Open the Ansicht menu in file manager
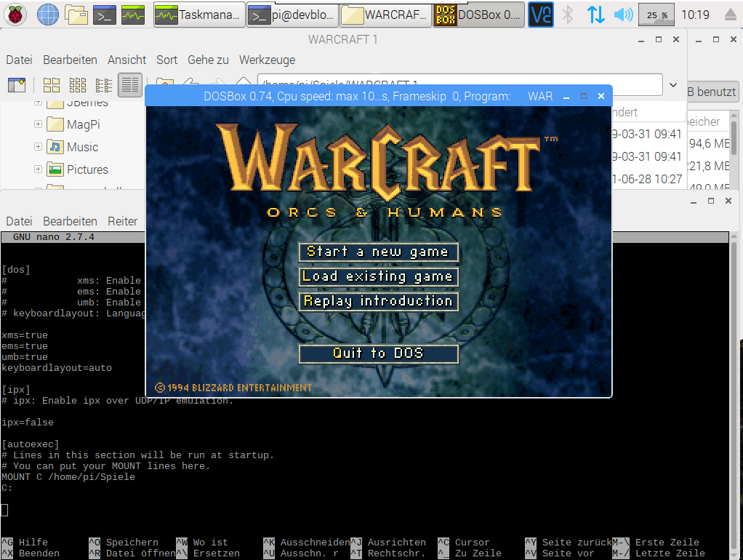The height and width of the screenshot is (560, 743). [126, 60]
